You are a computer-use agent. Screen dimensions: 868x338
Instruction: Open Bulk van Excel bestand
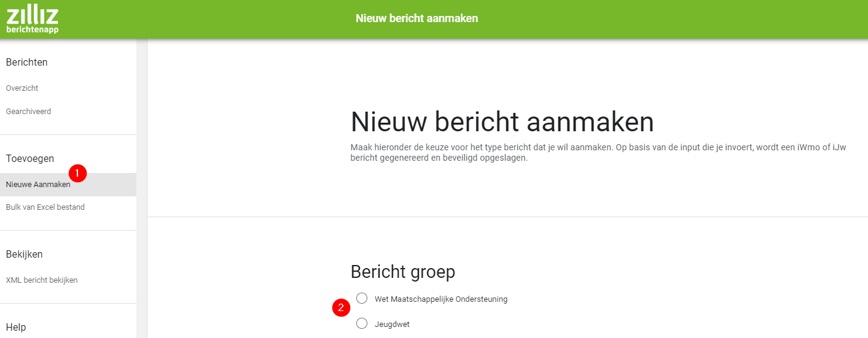[x=45, y=207]
